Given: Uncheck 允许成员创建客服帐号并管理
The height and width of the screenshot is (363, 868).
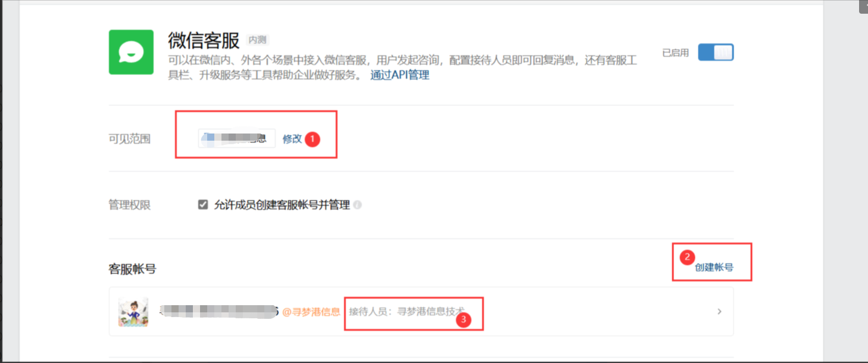Looking at the screenshot, I should [203, 205].
